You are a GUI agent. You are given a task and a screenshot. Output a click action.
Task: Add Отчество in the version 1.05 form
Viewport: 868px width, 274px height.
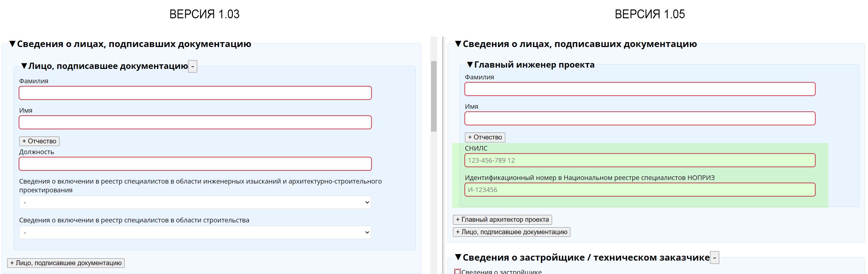tap(485, 137)
